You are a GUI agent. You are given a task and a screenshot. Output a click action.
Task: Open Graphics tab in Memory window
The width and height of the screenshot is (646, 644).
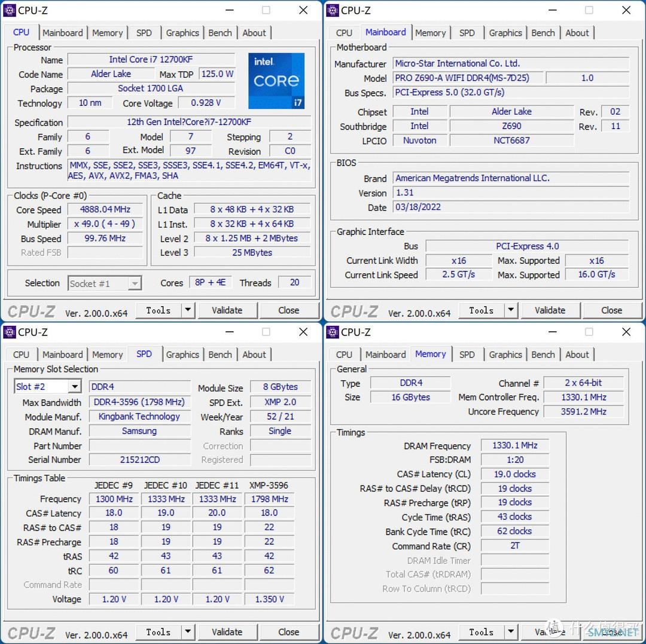[505, 355]
